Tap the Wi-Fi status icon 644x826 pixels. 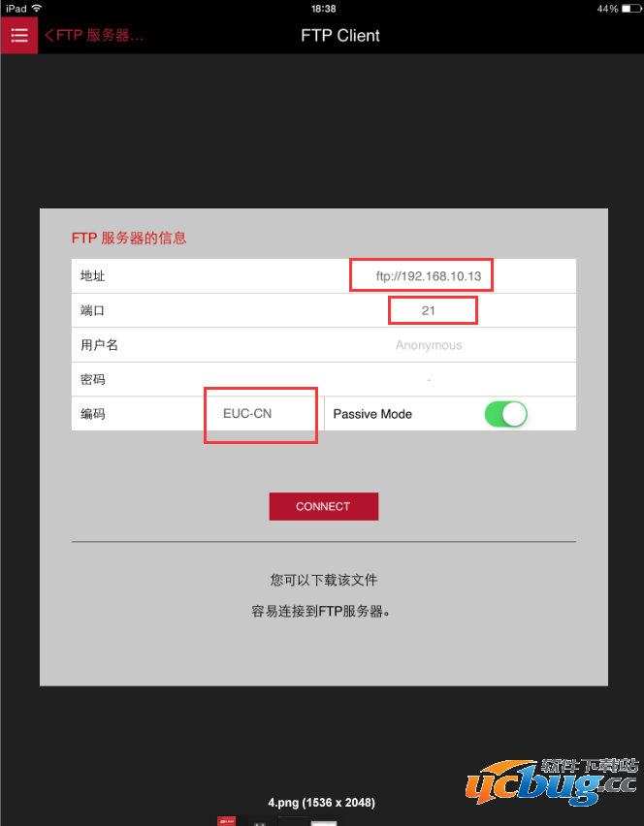(x=36, y=9)
